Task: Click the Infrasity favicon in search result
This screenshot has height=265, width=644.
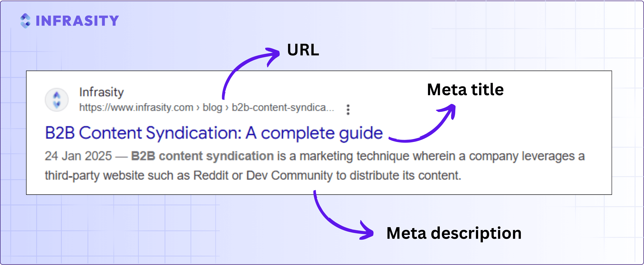Action: [x=57, y=100]
